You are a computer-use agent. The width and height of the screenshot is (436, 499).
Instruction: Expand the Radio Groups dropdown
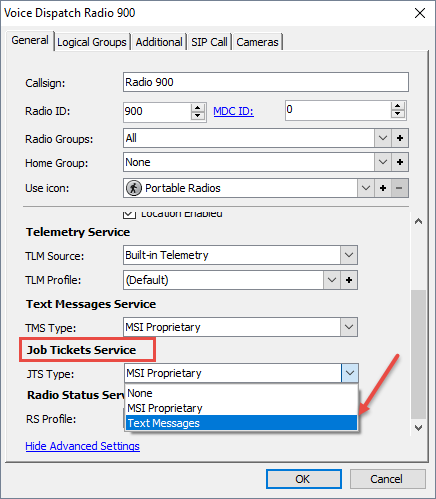(383, 138)
